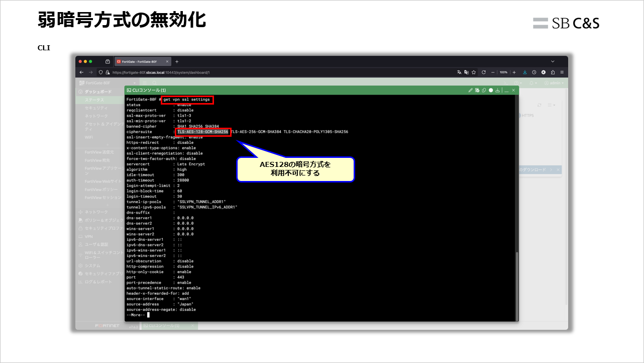Image resolution: width=644 pixels, height=363 pixels.
Task: Bookmark this page with the star icon
Action: tap(475, 72)
